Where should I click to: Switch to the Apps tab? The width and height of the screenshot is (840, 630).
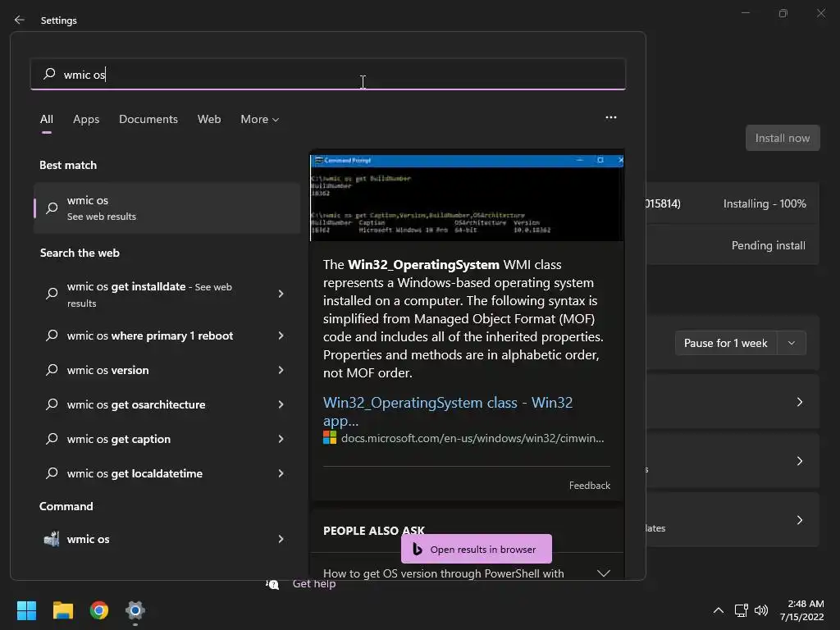tap(86, 119)
